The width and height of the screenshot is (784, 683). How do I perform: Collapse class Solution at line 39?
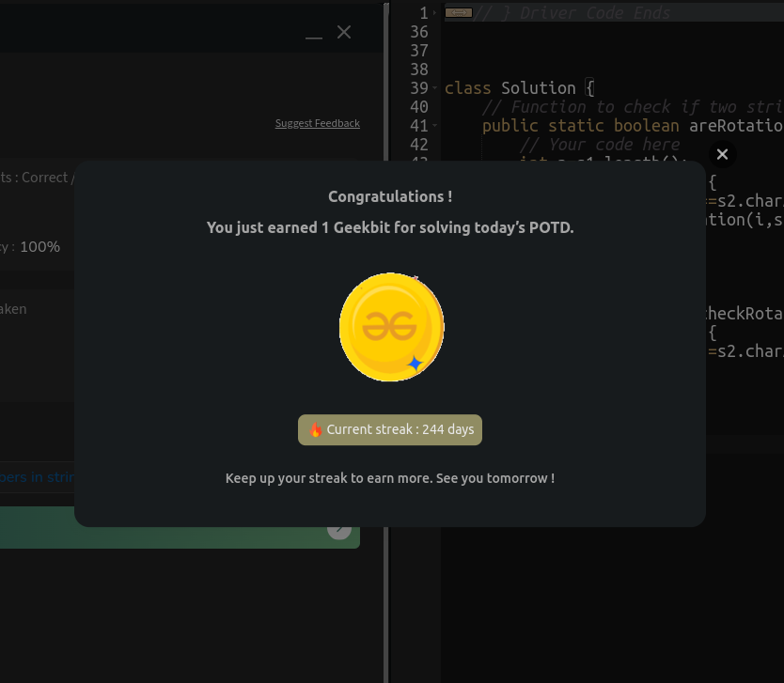point(434,88)
